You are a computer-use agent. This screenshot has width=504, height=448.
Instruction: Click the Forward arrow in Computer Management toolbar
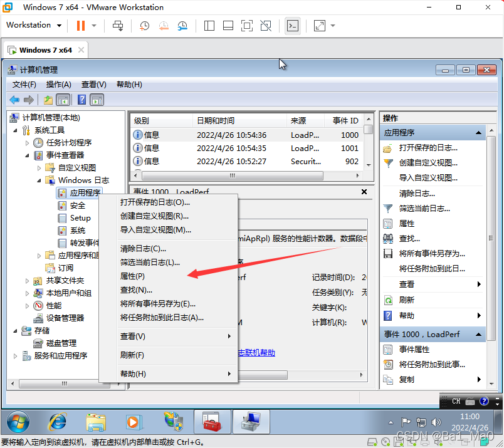click(x=29, y=100)
